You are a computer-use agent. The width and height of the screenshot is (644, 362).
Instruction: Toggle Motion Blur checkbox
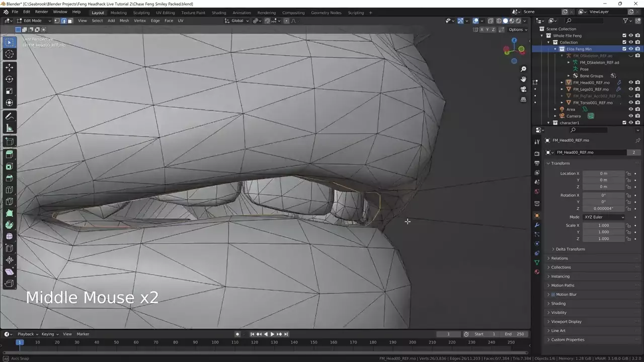pos(553,295)
